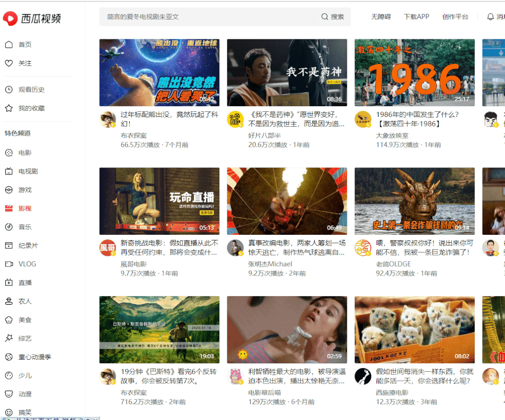The height and width of the screenshot is (420, 505).
Task: Open the 大象放映室 channel name
Action: point(392,136)
